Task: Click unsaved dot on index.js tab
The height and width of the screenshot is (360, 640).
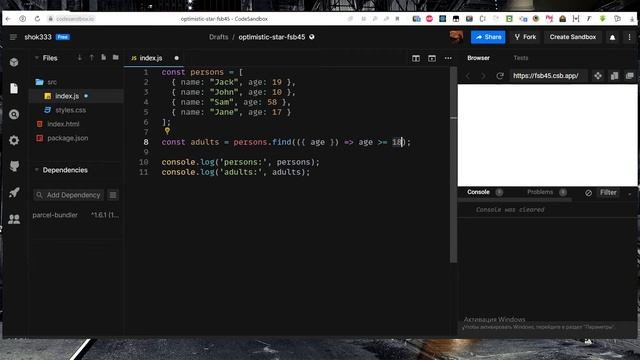Action: tap(176, 58)
